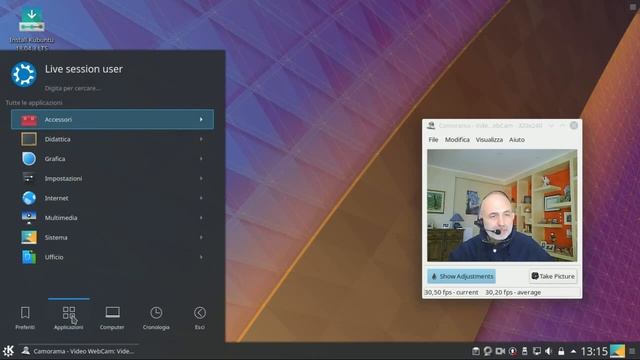The height and width of the screenshot is (360, 640).
Task: Click the red Accessori toolbox icon
Action: pos(29,120)
